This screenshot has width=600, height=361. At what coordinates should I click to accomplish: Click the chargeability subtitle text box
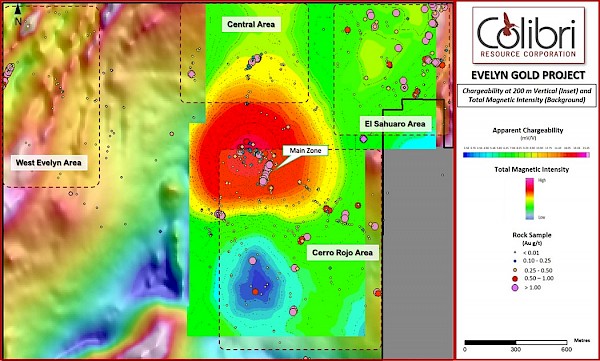(527, 95)
